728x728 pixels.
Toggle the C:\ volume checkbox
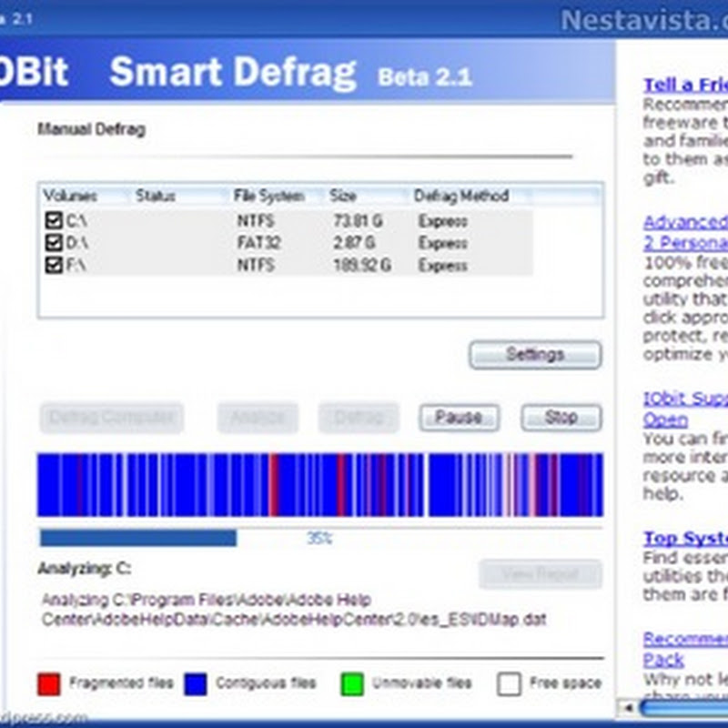point(54,220)
